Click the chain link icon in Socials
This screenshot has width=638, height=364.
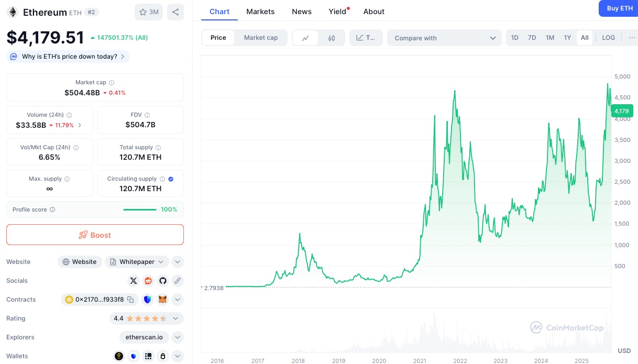178,281
